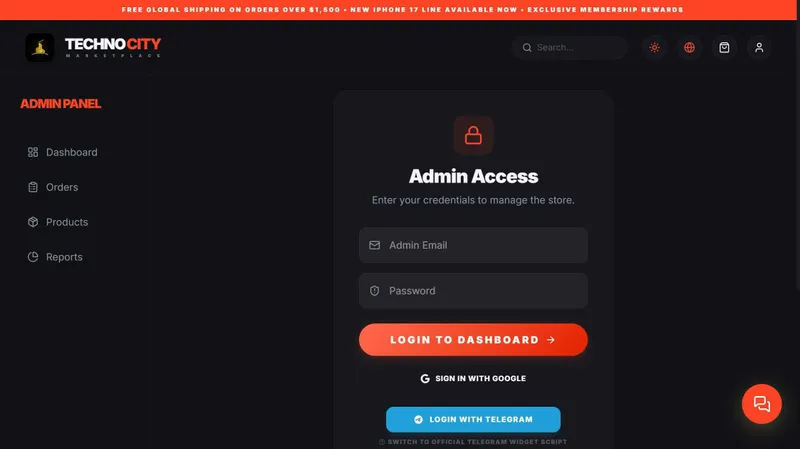Viewport: 800px width, 449px height.
Task: Click the orange lock icon above Admin Access
Action: point(473,135)
